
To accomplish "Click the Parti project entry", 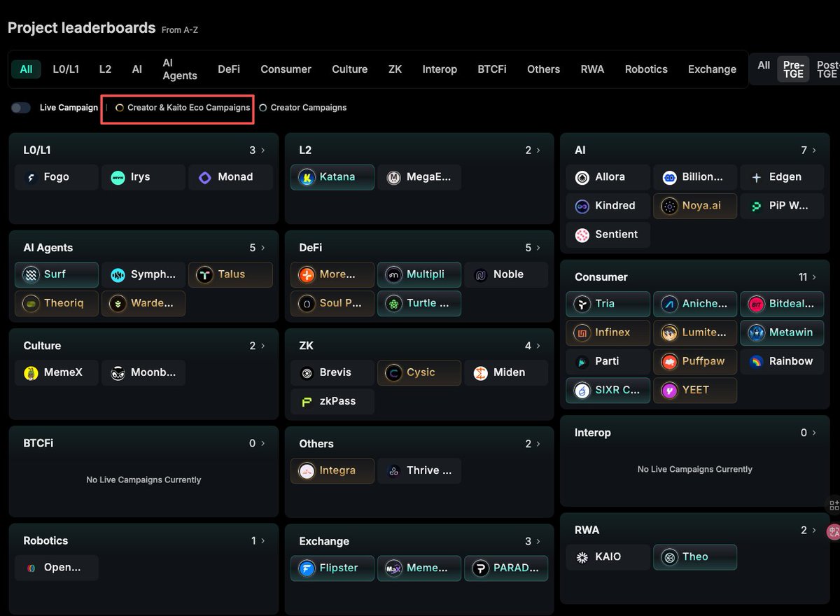I will click(x=608, y=362).
